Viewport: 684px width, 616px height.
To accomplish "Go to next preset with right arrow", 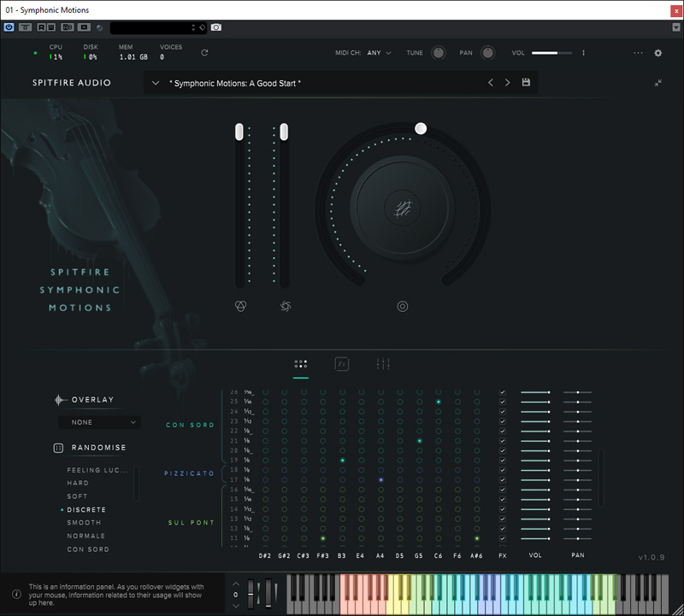I will (x=507, y=83).
